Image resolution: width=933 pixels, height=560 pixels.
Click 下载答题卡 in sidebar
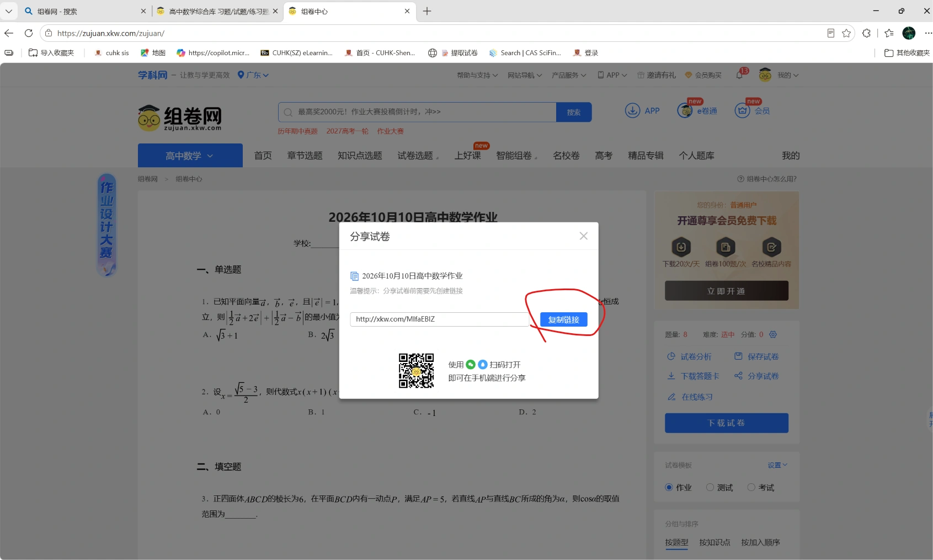(693, 376)
